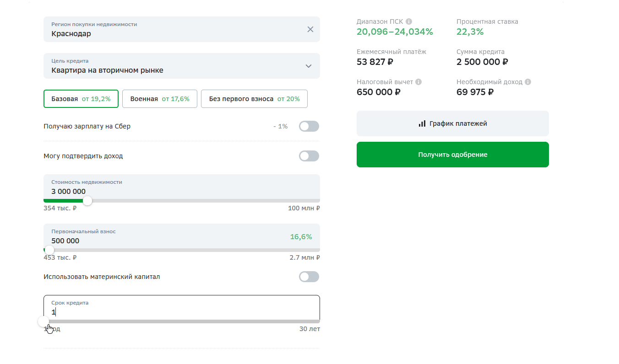Choose Военная от 17,6% program

160,99
